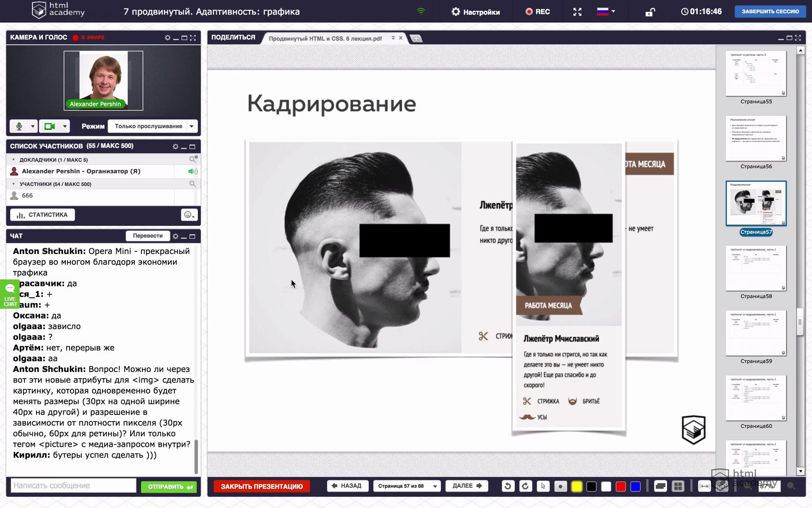This screenshot has height=508, width=812.
Task: Collapse the Докладчики presenters group
Action: click(14, 160)
